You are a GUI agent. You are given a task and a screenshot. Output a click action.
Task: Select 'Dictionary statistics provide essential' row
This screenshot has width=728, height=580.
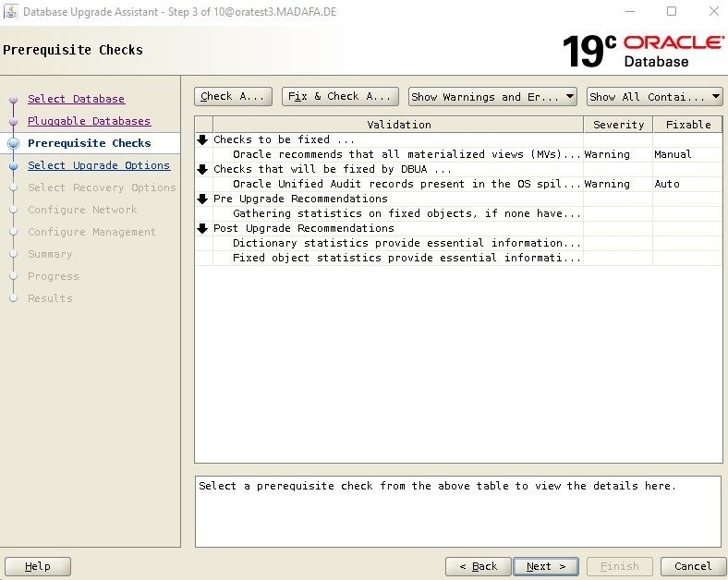pos(458,243)
